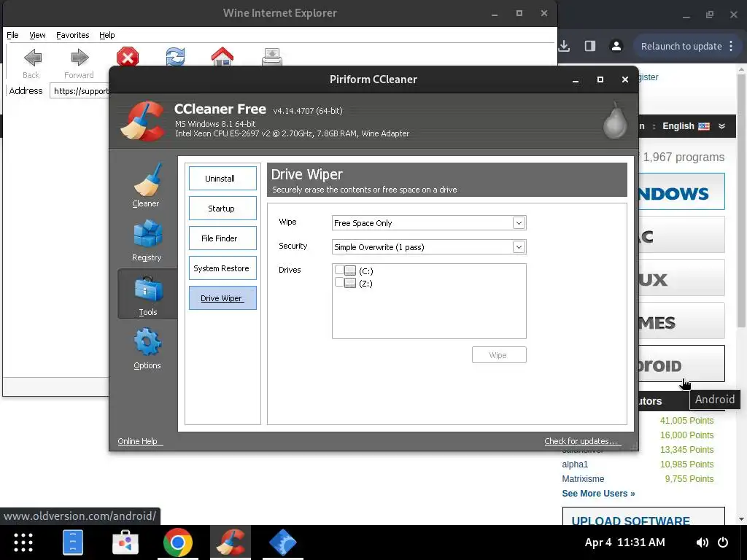
Task: Check the (C:) drive checkbox
Action: pos(339,270)
